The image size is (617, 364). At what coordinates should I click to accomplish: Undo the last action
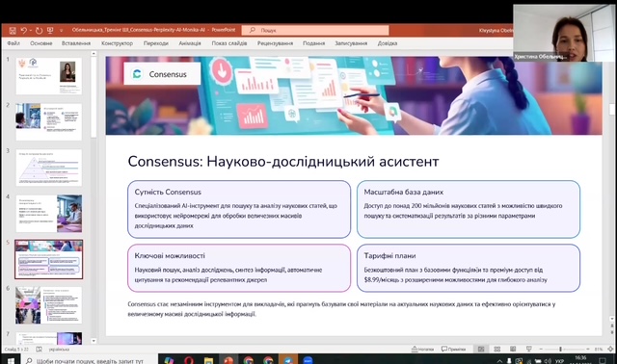click(x=23, y=30)
